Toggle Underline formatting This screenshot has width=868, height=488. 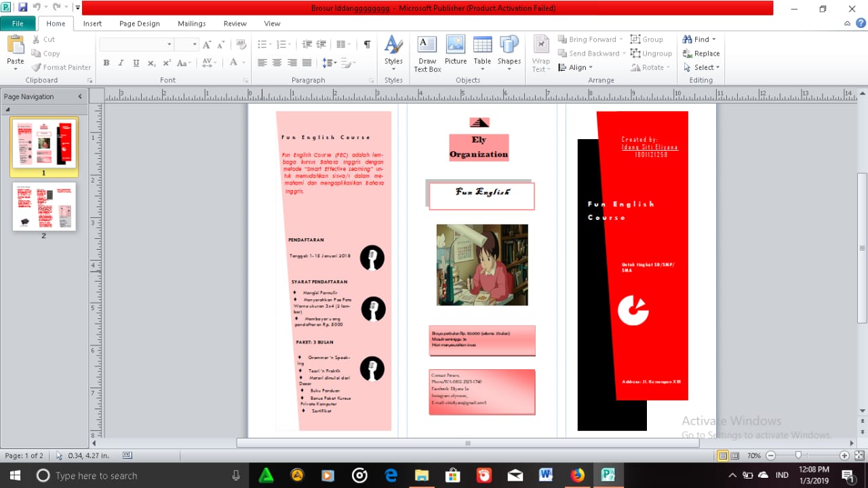click(136, 62)
